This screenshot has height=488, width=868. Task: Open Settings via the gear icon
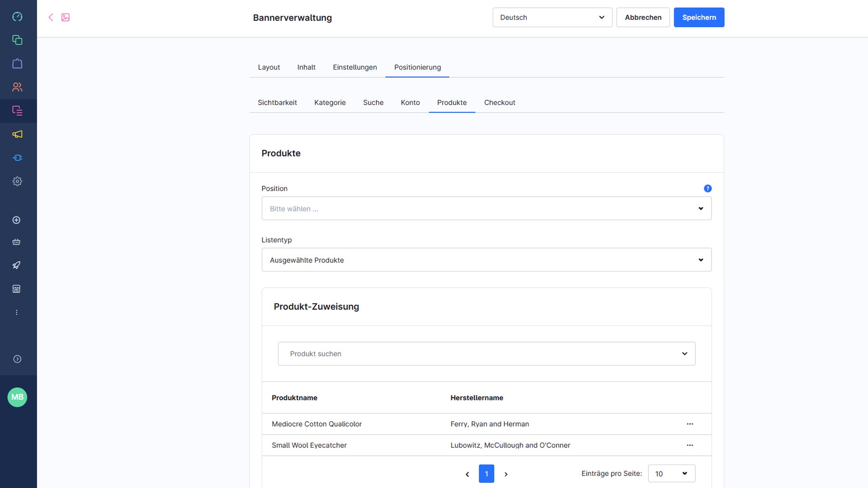tap(17, 181)
